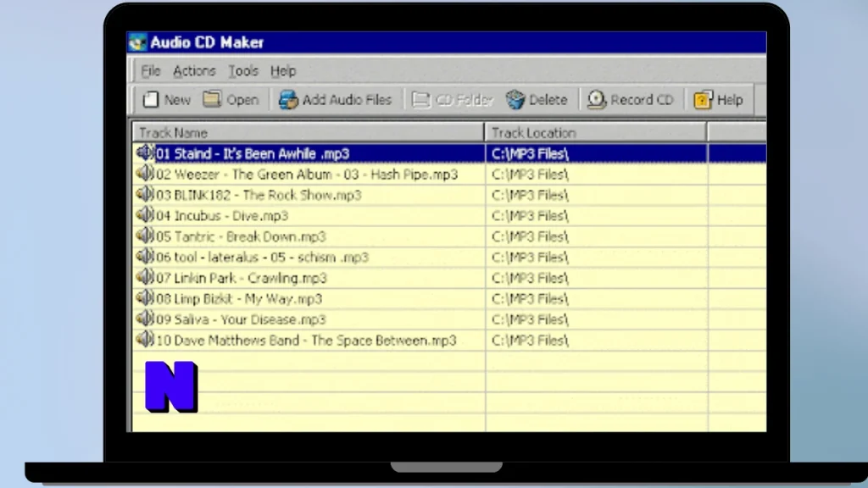Click location cell of 03 BLINK182 row
This screenshot has height=488, width=868.
(x=597, y=195)
